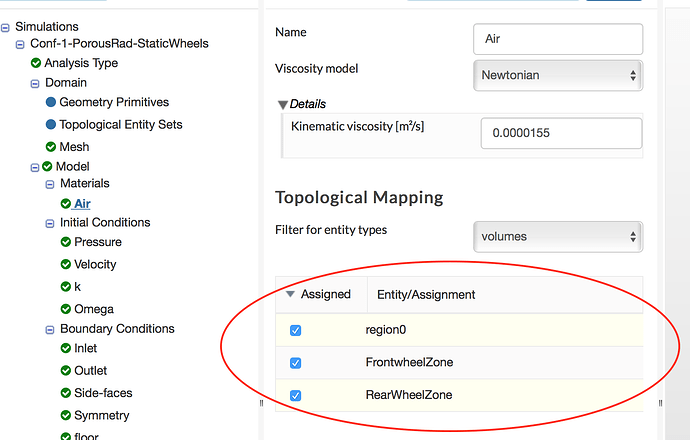Open the Velocity initial condition
Screen dimensions: 690x440
(x=95, y=264)
